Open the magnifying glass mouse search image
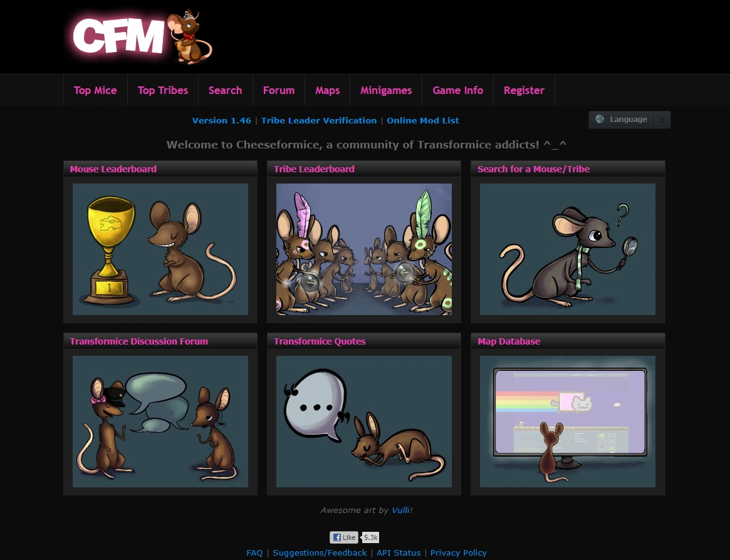Screen dimensions: 730x560 point(568,249)
